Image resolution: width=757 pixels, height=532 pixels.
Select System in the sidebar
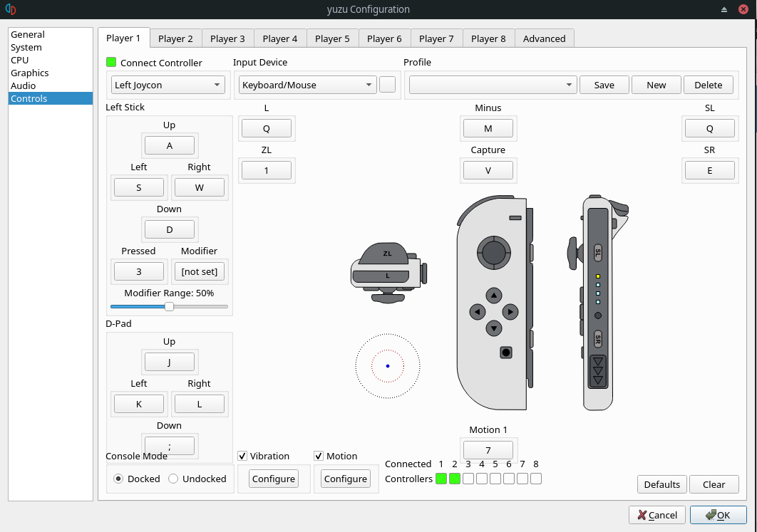click(x=50, y=47)
